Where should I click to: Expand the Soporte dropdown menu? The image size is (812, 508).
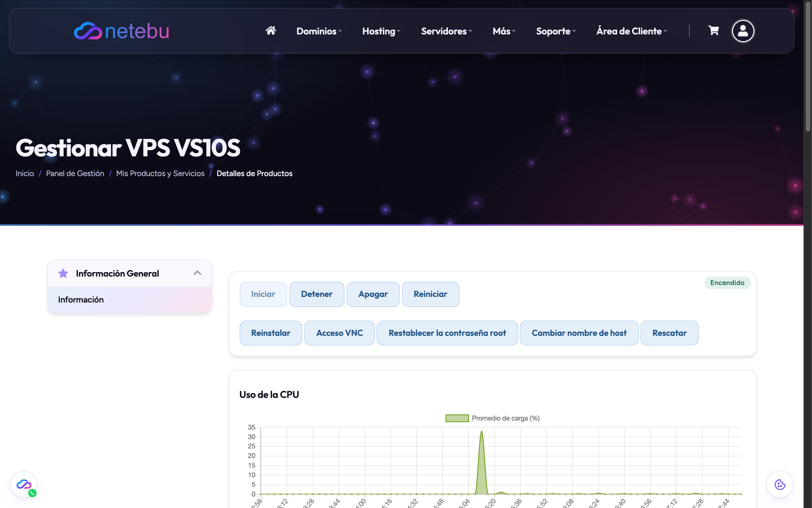pos(556,31)
